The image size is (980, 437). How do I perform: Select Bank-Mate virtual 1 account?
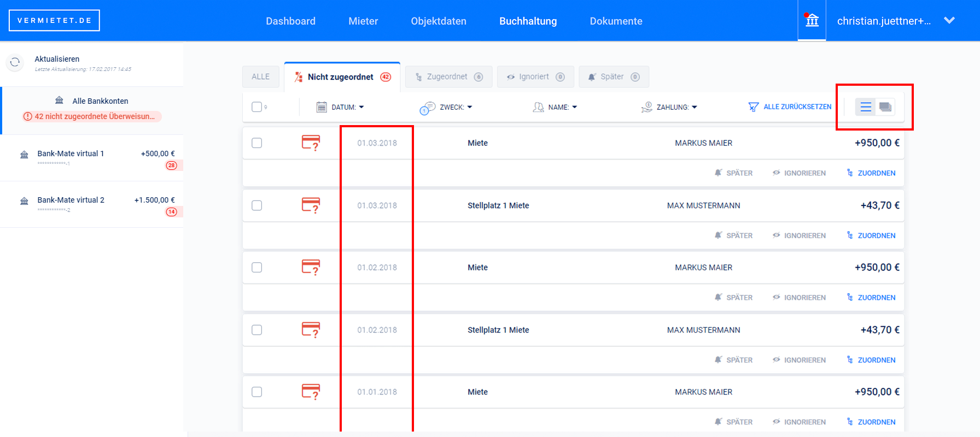(x=92, y=158)
